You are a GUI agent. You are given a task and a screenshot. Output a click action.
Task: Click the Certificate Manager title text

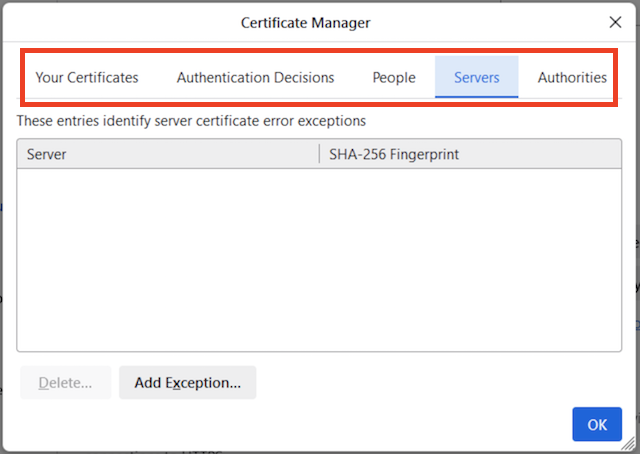(305, 22)
